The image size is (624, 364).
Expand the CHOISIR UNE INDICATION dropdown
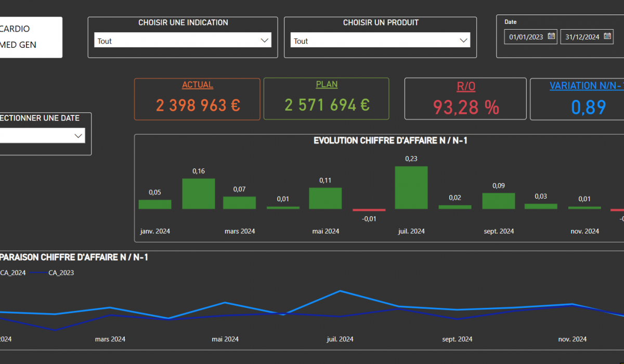264,41
